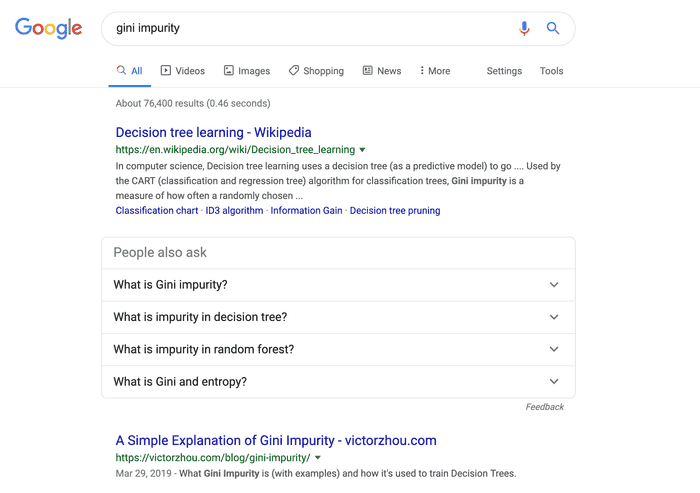Open the Videos search tab

point(183,71)
